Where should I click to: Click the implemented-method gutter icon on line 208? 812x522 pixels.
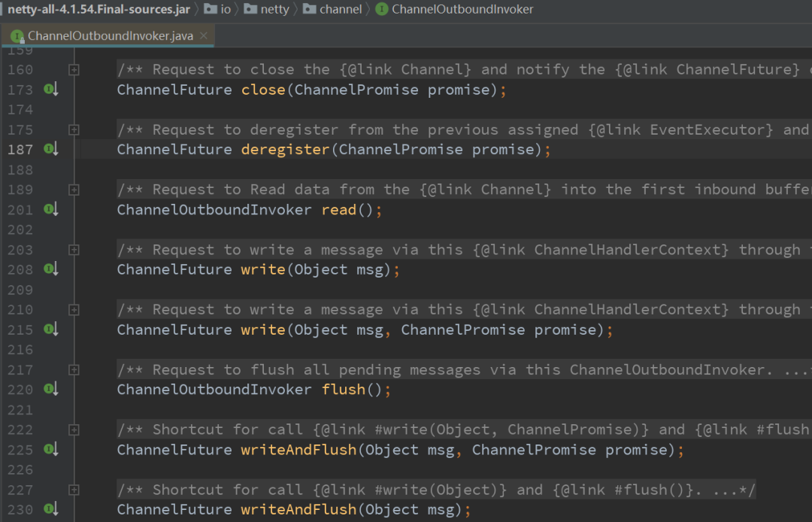click(51, 269)
